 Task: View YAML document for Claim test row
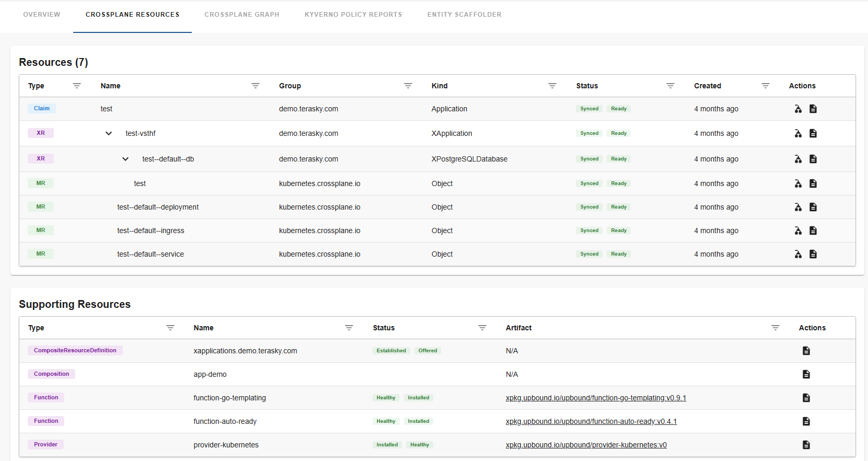click(x=813, y=109)
